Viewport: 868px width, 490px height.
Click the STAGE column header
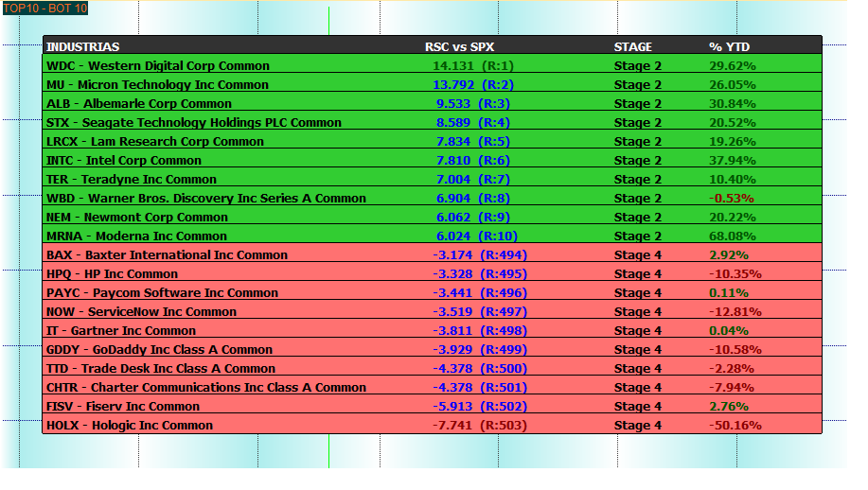[x=632, y=47]
